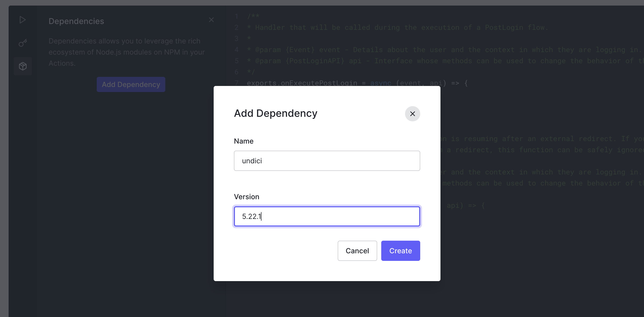The width and height of the screenshot is (644, 317).
Task: Close the Add Dependency dialog
Action: 412,114
